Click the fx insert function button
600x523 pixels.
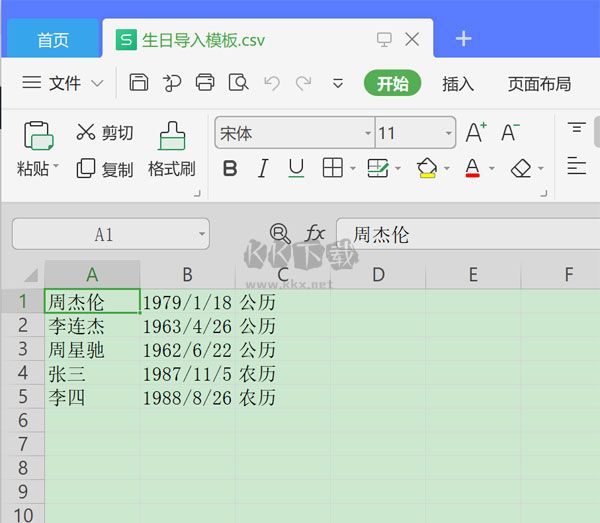315,233
